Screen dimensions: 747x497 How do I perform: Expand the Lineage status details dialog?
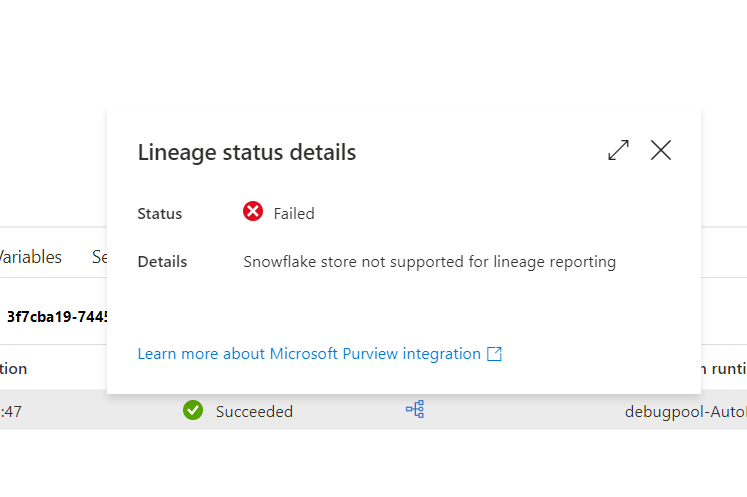tap(618, 150)
